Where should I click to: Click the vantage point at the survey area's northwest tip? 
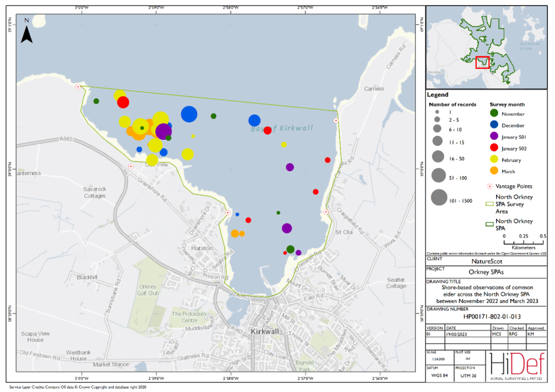78,86
